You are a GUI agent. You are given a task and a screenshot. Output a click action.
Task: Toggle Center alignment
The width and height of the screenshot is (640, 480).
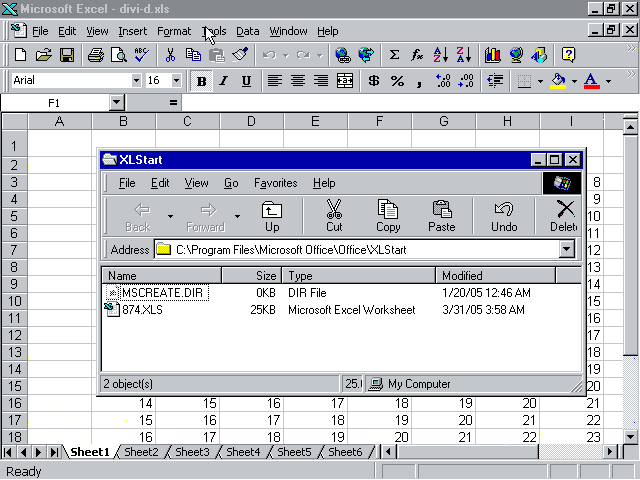click(298, 81)
